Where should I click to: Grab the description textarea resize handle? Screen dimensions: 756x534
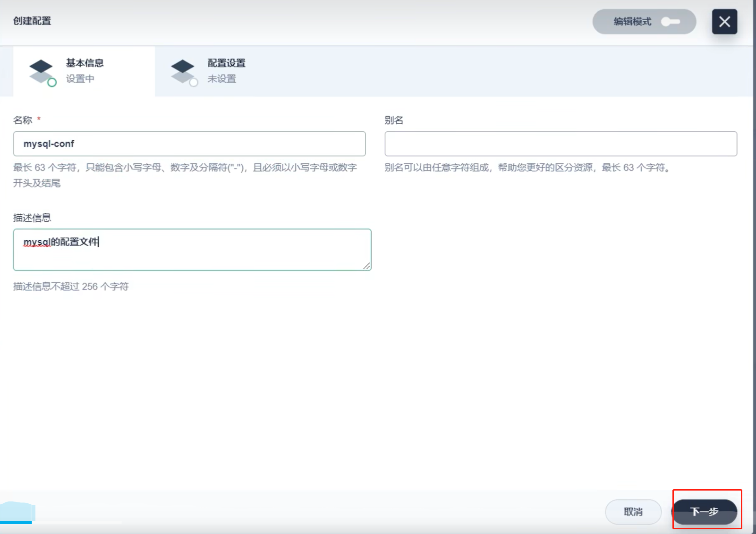click(x=366, y=266)
